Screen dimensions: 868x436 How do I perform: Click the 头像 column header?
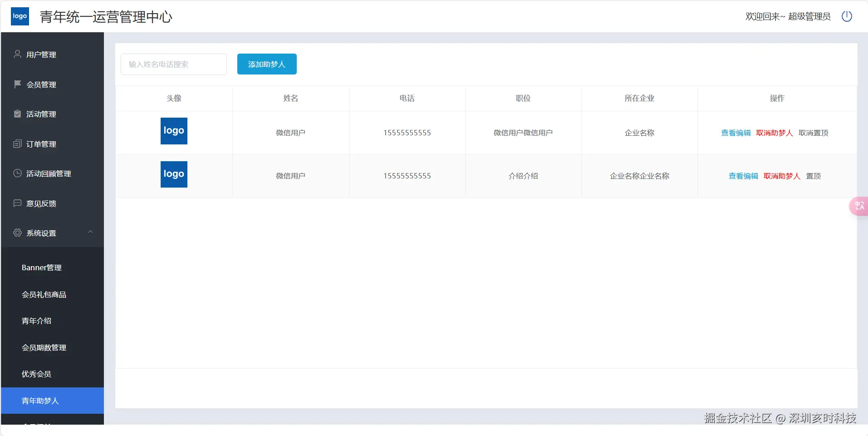click(x=174, y=98)
